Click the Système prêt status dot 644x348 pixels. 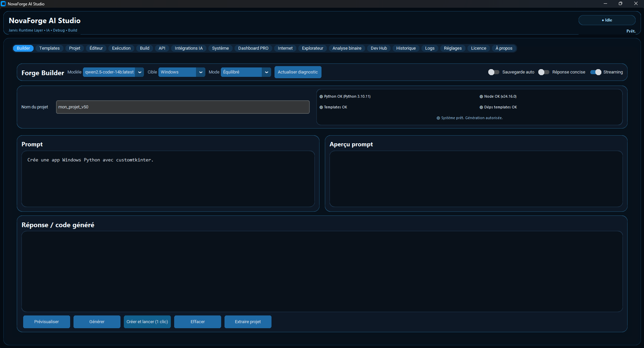tap(438, 118)
